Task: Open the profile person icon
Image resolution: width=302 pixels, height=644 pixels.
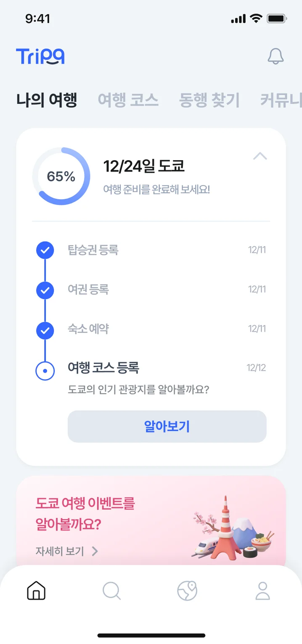Action: click(x=263, y=591)
